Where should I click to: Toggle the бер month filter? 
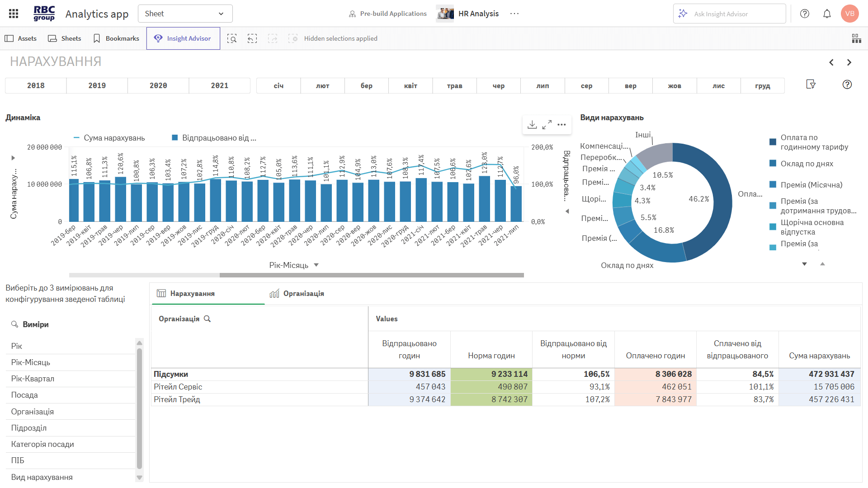click(367, 85)
